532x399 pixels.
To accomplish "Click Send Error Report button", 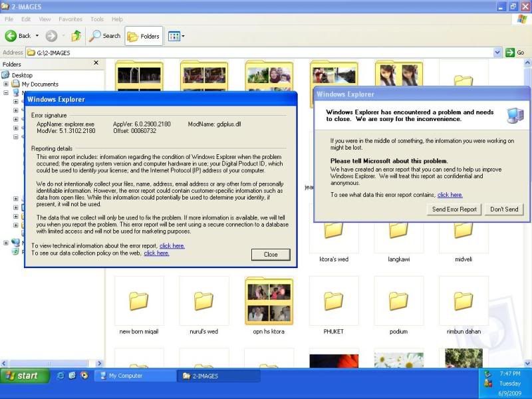I will (x=454, y=209).
